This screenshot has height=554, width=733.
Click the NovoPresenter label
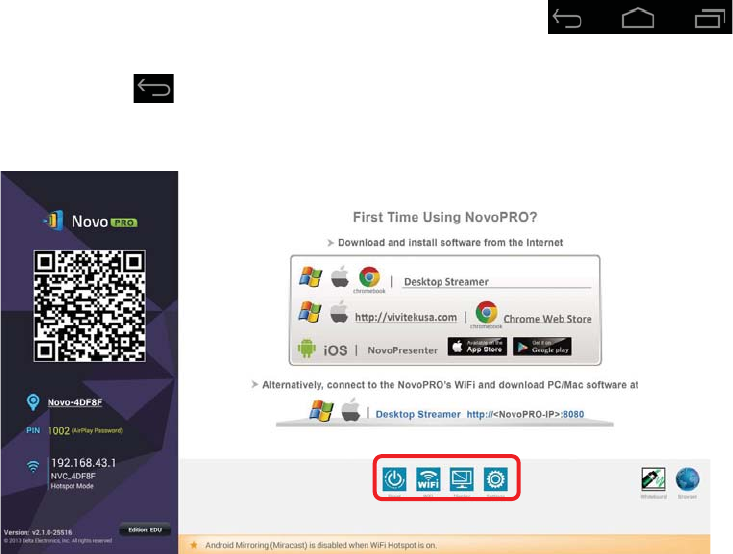(x=402, y=350)
